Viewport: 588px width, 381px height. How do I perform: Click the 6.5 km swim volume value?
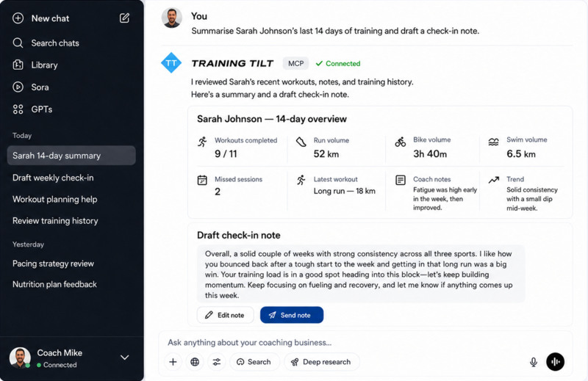click(521, 154)
